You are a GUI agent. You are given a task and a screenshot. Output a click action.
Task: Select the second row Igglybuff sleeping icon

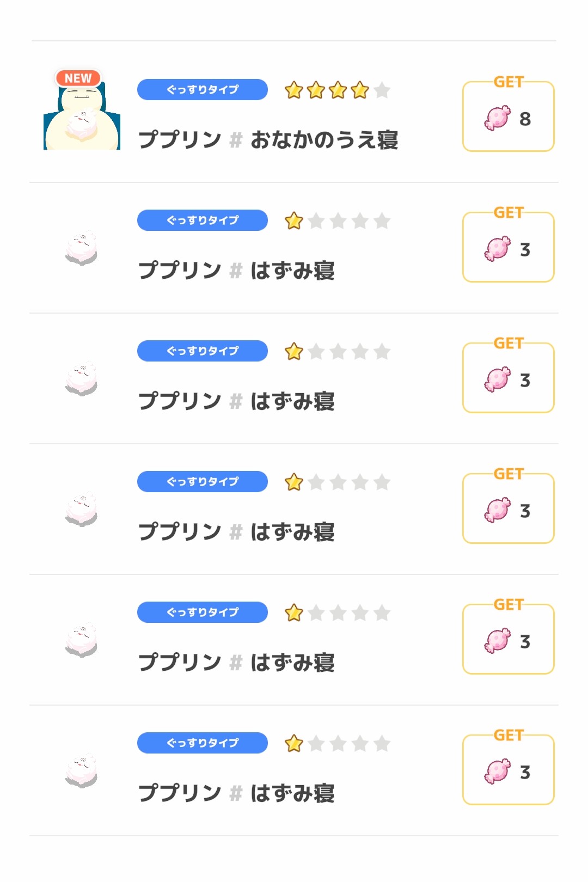[82, 248]
